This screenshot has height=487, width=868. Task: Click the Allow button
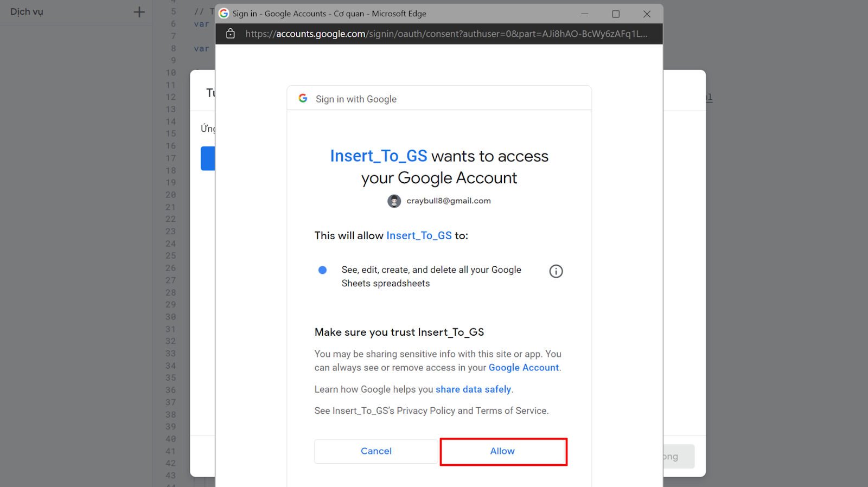503,451
